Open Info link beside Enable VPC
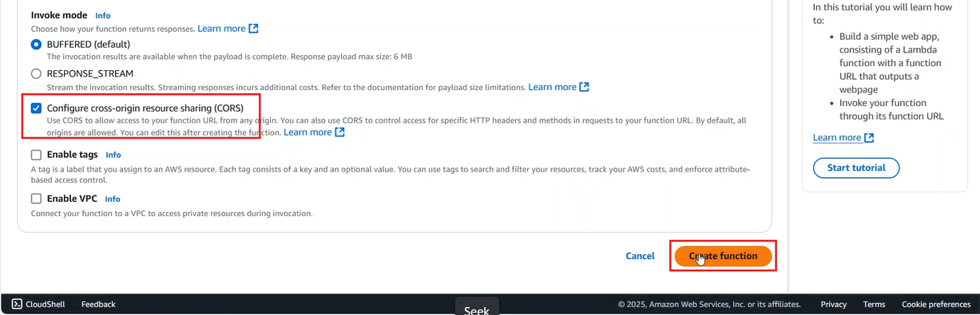 tap(113, 199)
